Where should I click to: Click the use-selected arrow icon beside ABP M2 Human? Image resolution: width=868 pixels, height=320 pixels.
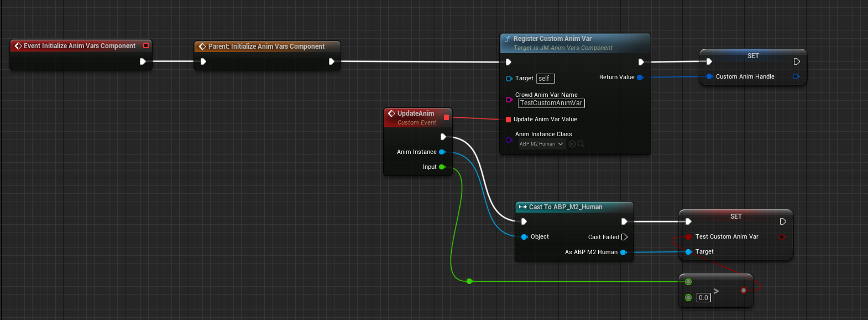(x=572, y=144)
